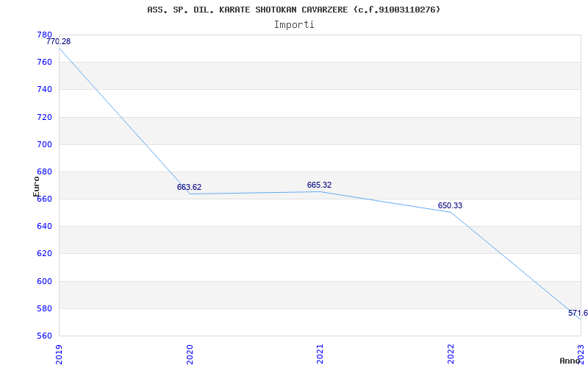Screen dimensions: 588x368
Task: Click the 620 y-axis tick label
Action: point(45,253)
